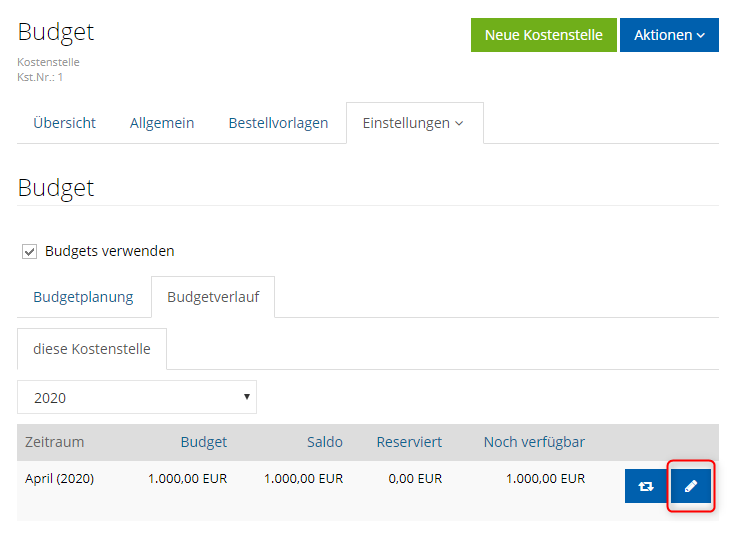Open the 2020 year selector
The width and height of the screenshot is (746, 539).
point(137,397)
